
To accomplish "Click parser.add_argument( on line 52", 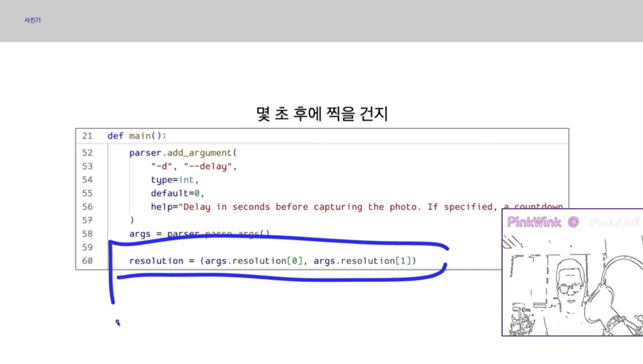I will (183, 153).
